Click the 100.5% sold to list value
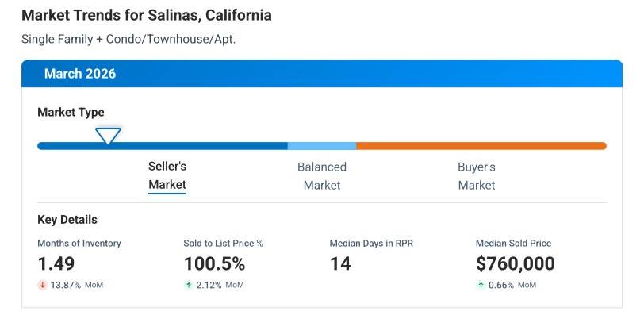644x319 pixels. (214, 263)
